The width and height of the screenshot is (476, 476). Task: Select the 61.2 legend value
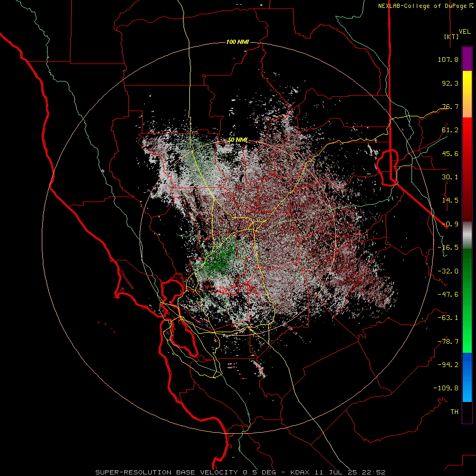450,130
